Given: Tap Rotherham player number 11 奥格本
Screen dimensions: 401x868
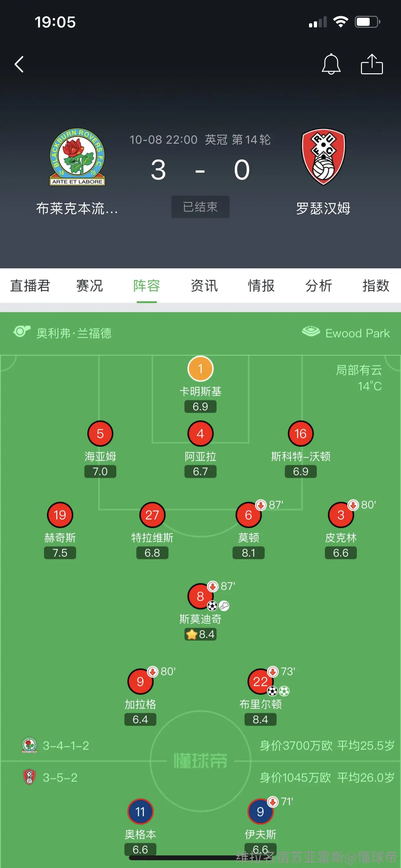Looking at the screenshot, I should click(x=140, y=812).
